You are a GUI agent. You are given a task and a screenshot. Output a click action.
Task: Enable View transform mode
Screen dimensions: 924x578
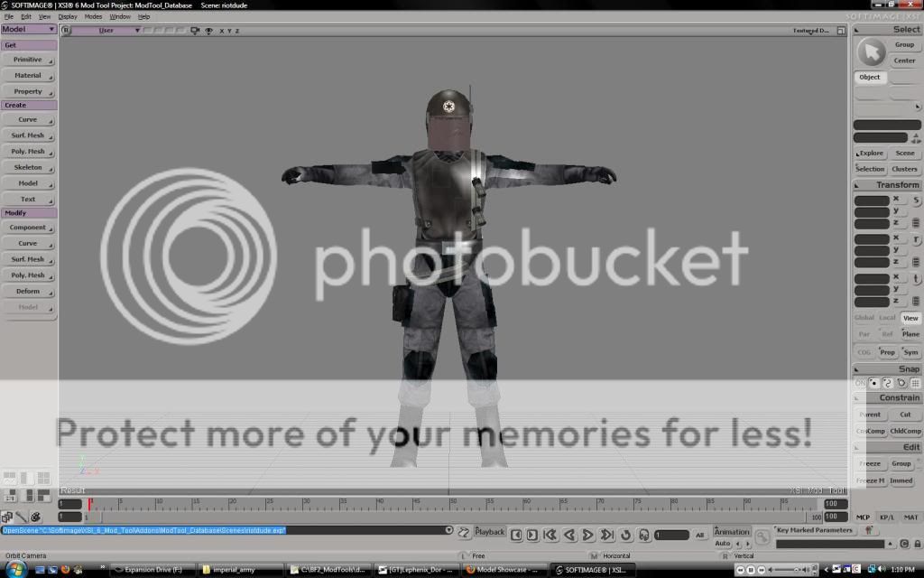(x=910, y=319)
